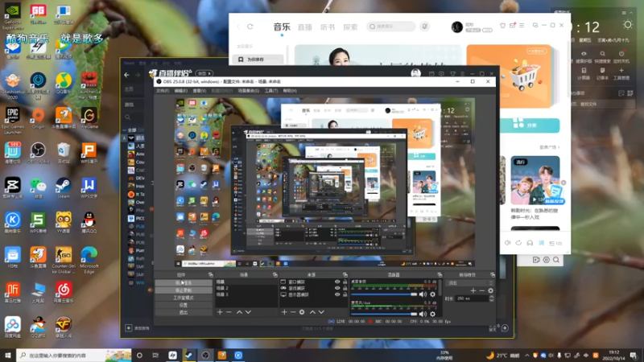Viewport: 644px width, 362px height.
Task: Open the message mail icon in KuGou
Action: tap(512, 26)
